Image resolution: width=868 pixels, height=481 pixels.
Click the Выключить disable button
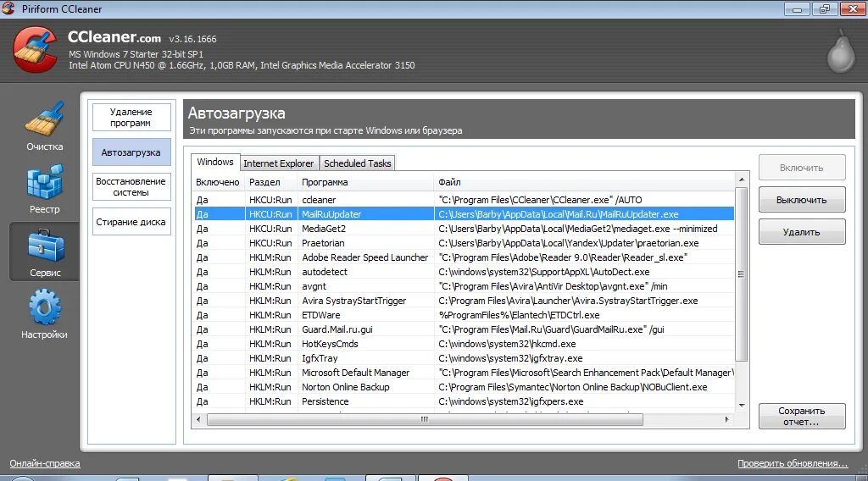802,200
